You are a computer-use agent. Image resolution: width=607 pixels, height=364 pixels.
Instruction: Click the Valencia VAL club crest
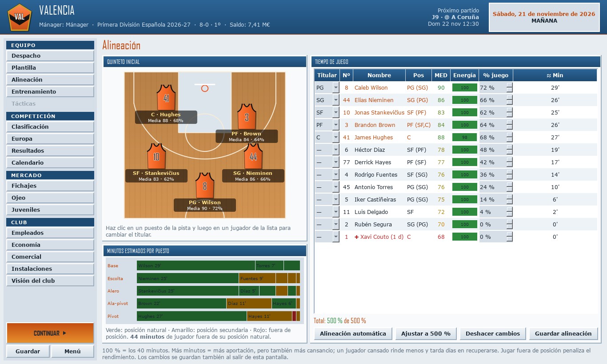point(20,17)
